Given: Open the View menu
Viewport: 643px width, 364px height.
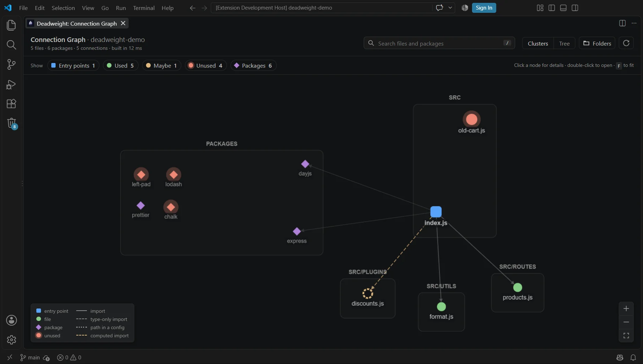Looking at the screenshot, I should coord(88,8).
